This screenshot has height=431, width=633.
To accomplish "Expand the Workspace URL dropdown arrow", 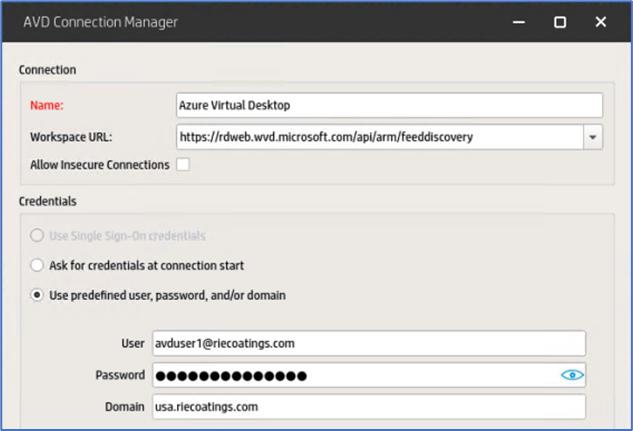I will [x=593, y=137].
